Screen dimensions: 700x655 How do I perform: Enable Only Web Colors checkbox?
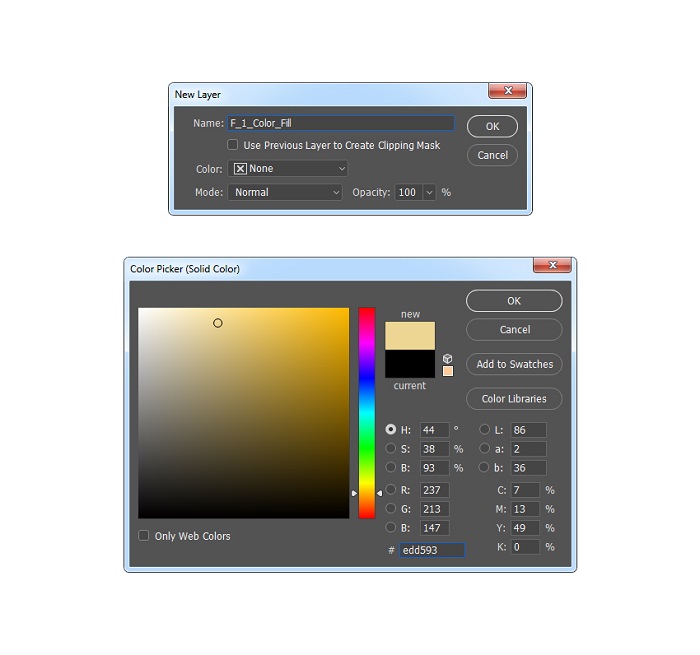pyautogui.click(x=143, y=535)
